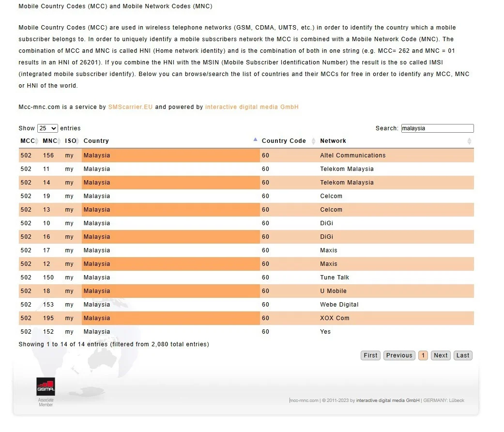Open the Show entries dropdown

tap(47, 128)
